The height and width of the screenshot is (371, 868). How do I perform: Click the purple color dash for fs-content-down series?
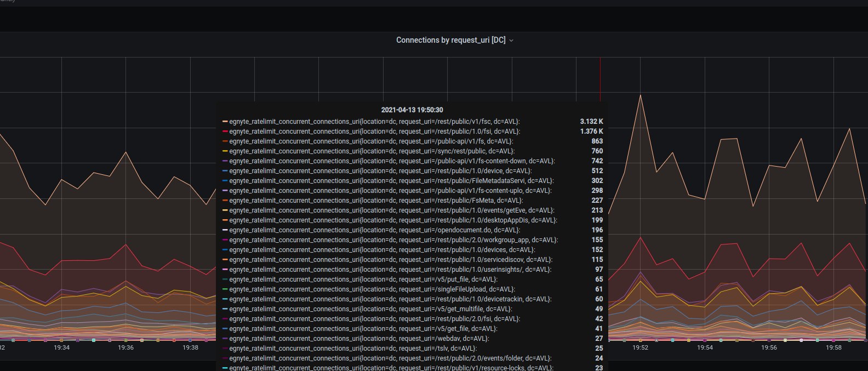(x=225, y=161)
